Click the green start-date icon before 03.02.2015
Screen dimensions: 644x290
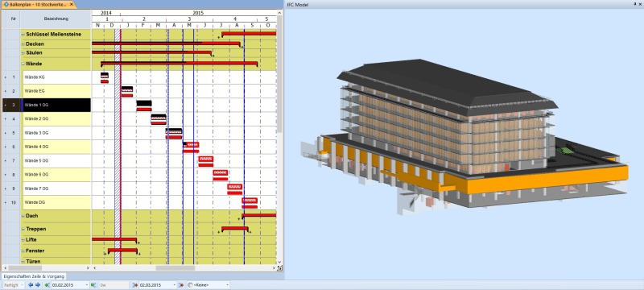pyautogui.click(x=47, y=284)
